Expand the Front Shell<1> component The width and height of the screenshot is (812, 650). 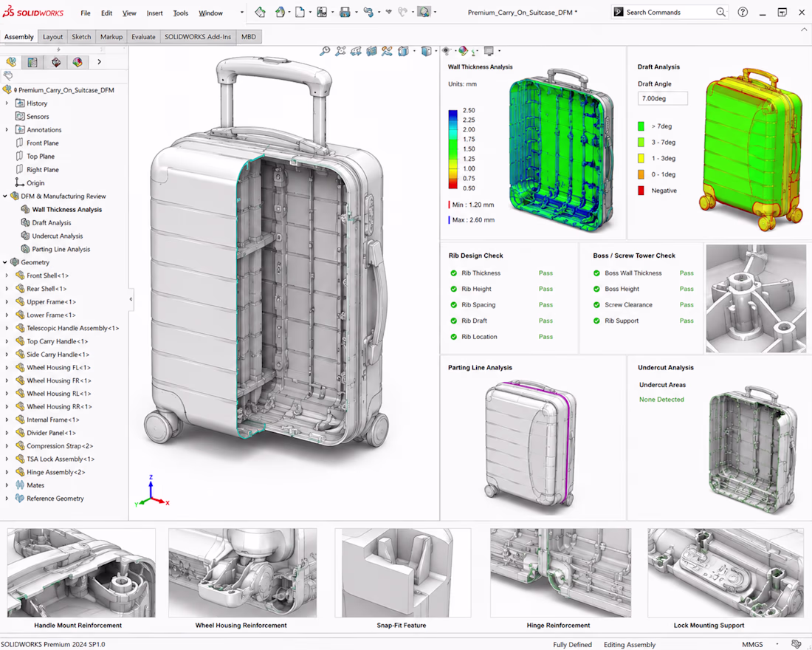click(x=7, y=276)
